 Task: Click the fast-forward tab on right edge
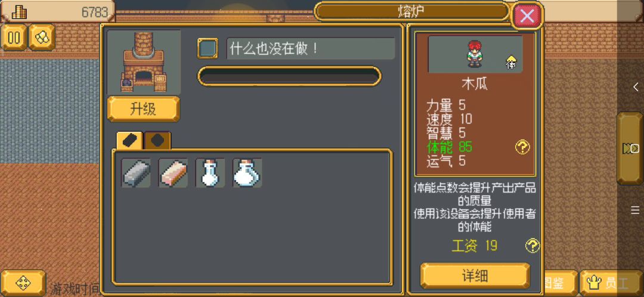click(630, 148)
